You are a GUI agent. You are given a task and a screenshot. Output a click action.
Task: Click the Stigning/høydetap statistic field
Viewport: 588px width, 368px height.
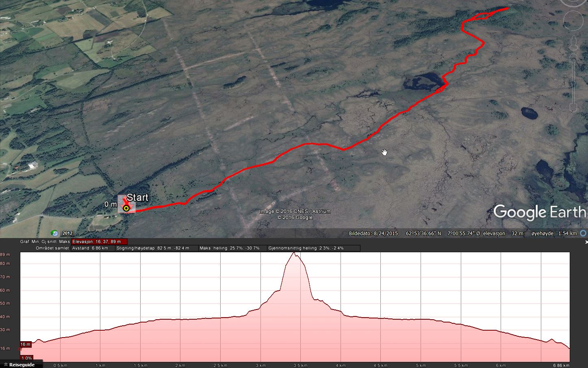pos(157,248)
